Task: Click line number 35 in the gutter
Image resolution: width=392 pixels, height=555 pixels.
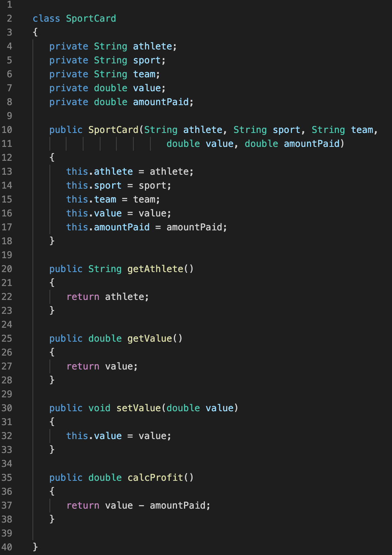Action: 7,478
